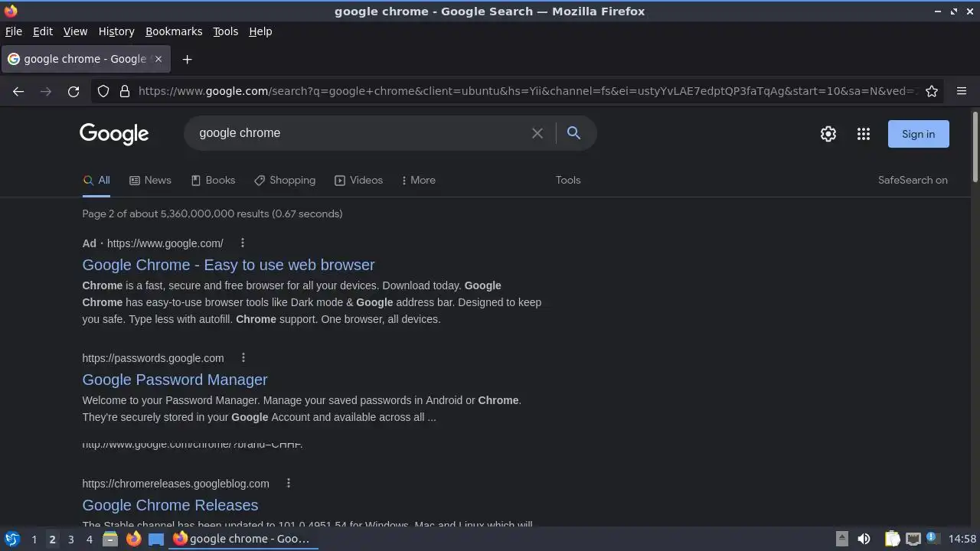Go back to the previous page
Screen dimensions: 980x551
point(18,91)
